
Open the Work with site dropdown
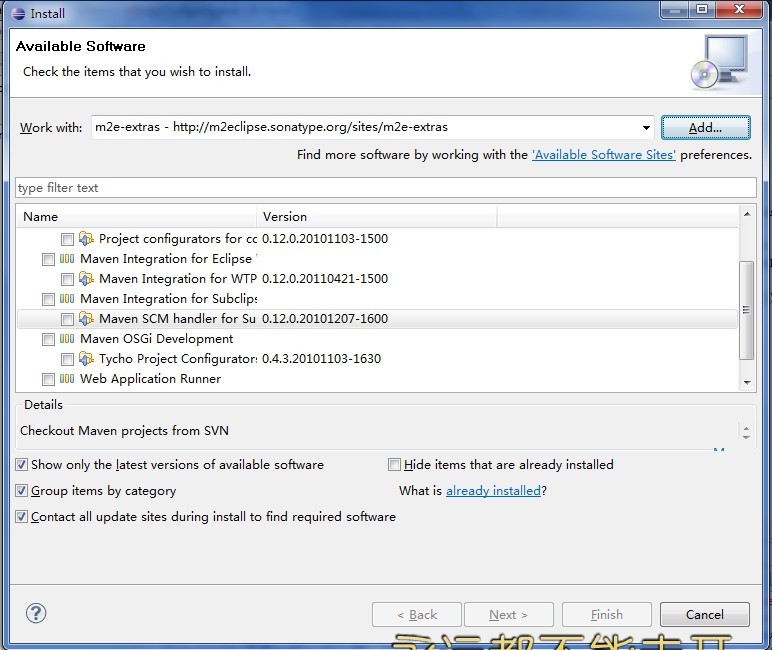[646, 128]
